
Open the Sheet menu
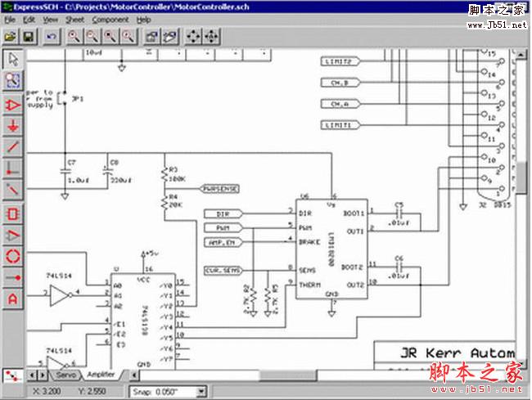tap(74, 20)
